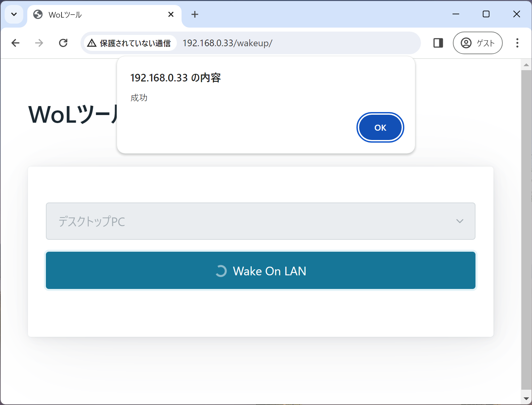The image size is (532, 405).
Task: Click the Wake On LAN button
Action: (x=261, y=270)
